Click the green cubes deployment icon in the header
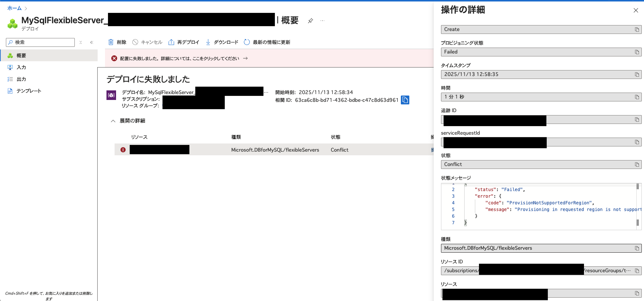Image resolution: width=644 pixels, height=301 pixels. (13, 24)
